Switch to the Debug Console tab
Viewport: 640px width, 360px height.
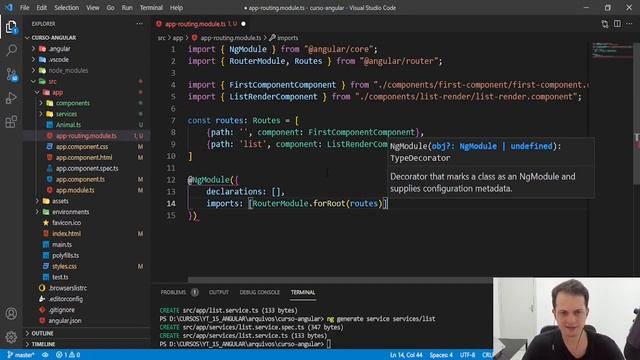tap(260, 292)
